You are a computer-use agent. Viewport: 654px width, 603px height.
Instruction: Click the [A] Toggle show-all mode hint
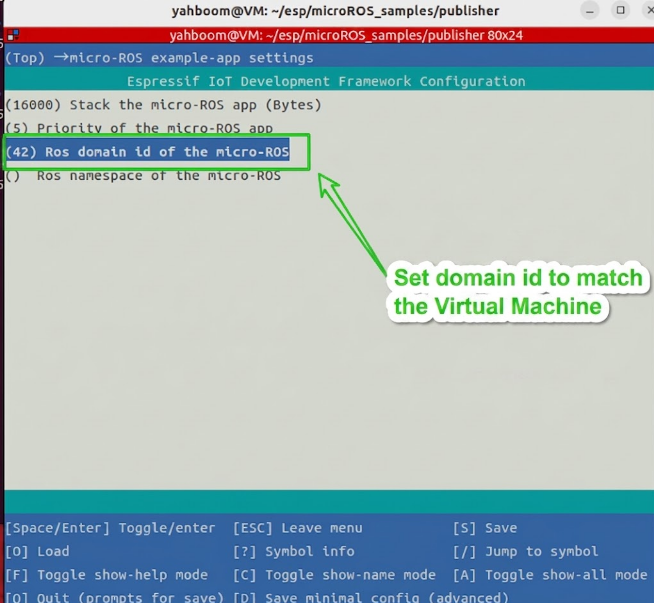pyautogui.click(x=550, y=575)
